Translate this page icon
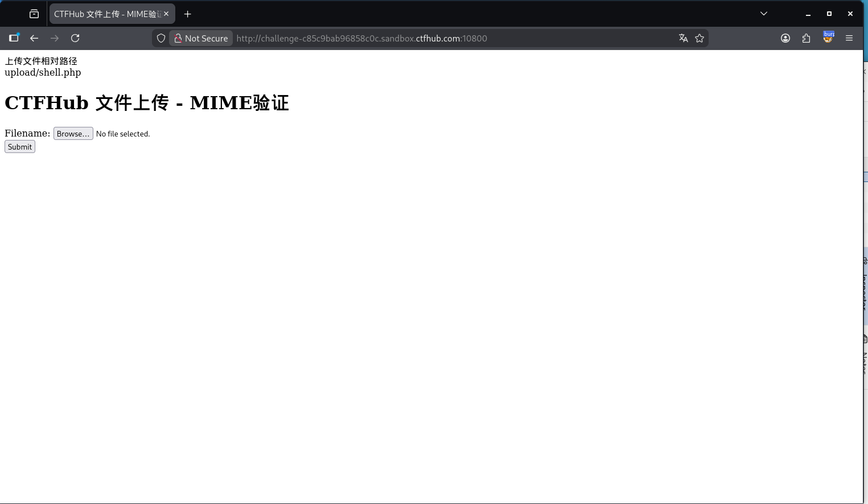 tap(684, 38)
